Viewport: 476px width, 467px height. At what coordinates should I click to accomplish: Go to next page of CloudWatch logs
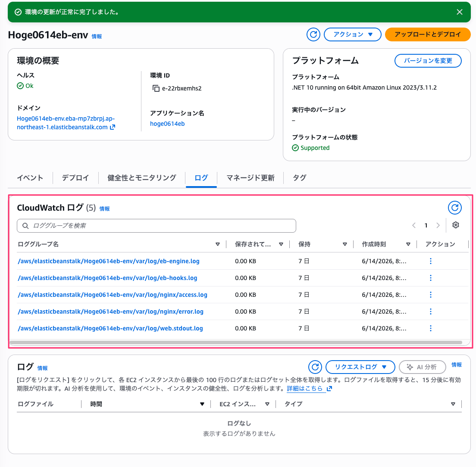click(438, 225)
